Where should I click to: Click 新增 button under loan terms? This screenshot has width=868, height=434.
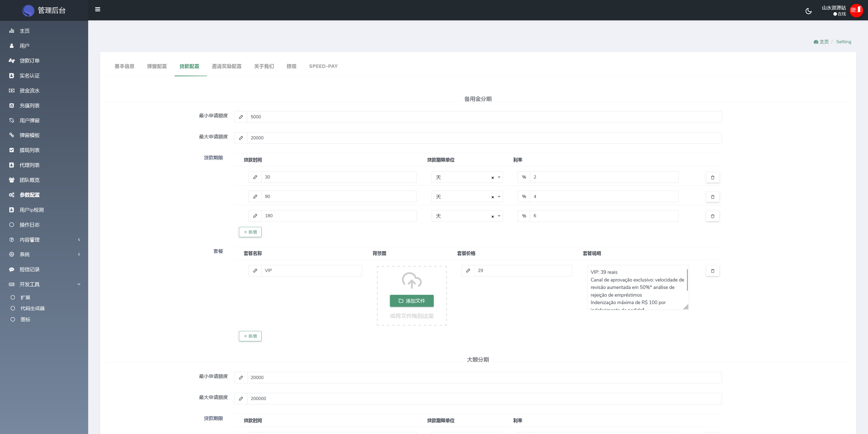click(250, 232)
